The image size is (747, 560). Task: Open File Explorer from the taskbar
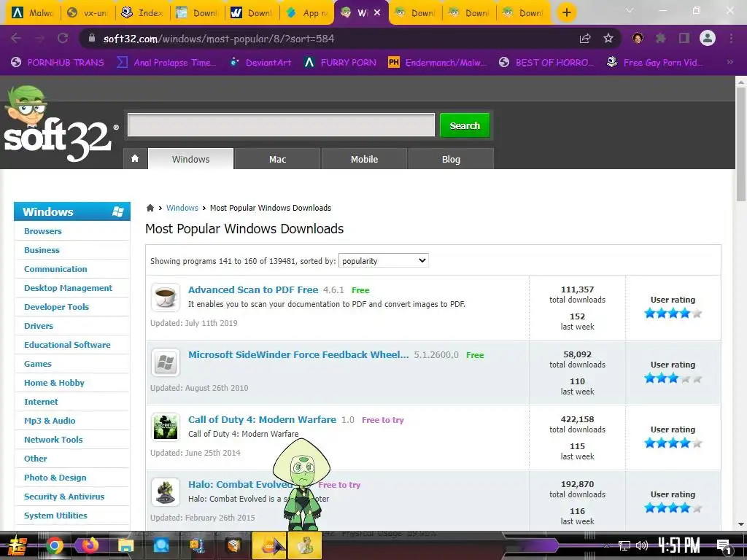(x=125, y=545)
